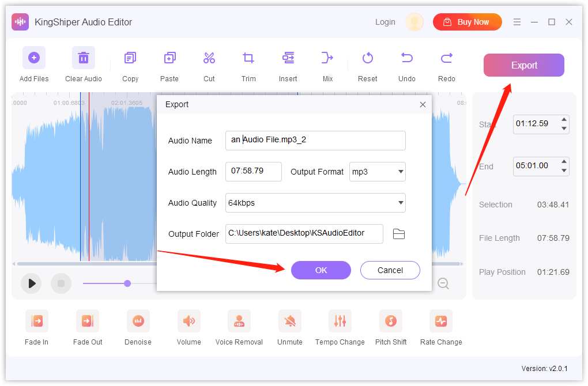Image resolution: width=588 pixels, height=386 pixels.
Task: Click the Login menu item
Action: pos(385,22)
